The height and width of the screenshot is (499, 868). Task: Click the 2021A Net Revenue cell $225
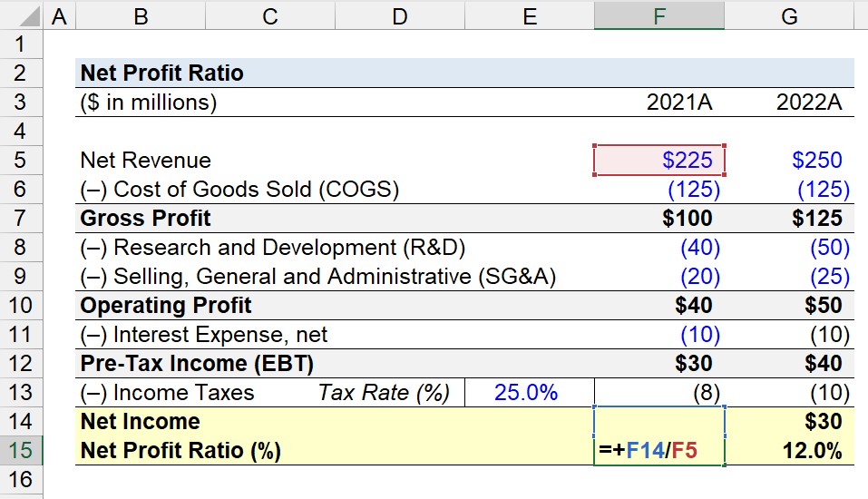tap(658, 160)
